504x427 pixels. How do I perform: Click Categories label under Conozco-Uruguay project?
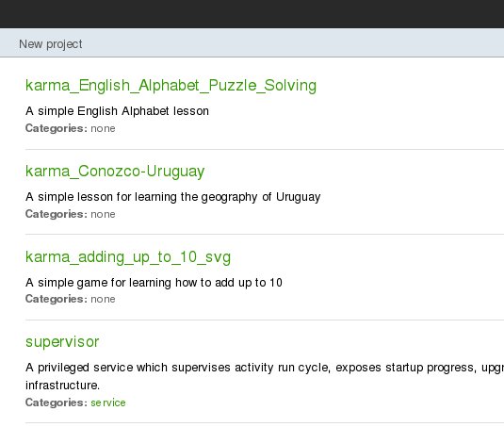(57, 214)
